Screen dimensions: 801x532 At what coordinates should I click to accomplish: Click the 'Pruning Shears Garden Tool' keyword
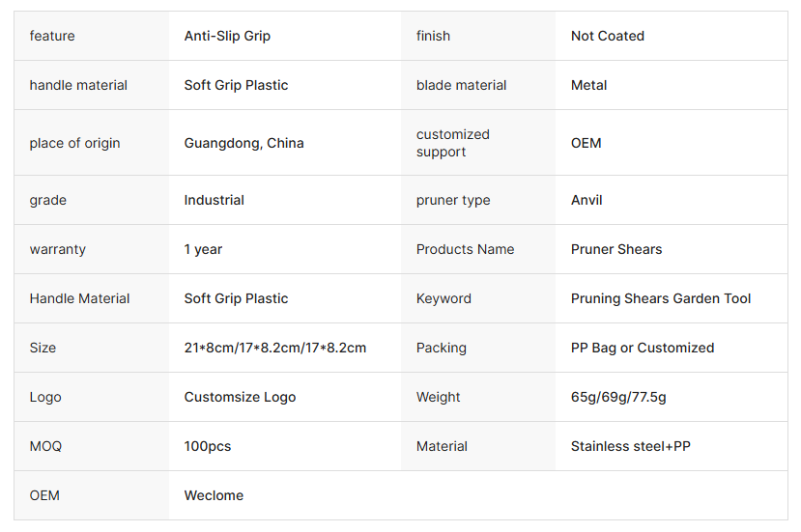click(x=661, y=298)
